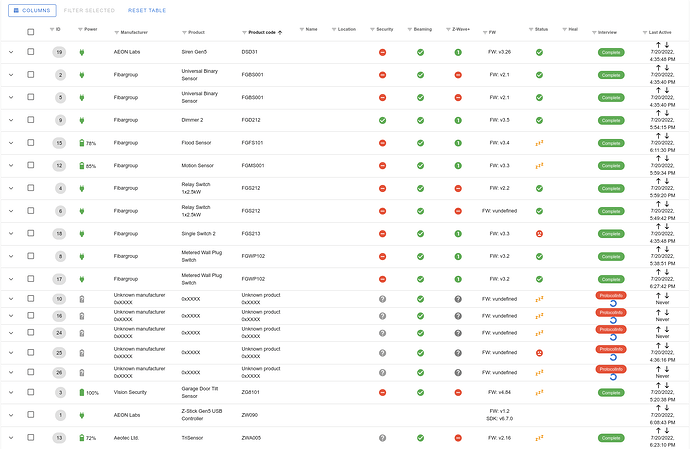Open filter icon of Name column
The image size is (690, 449).
(302, 29)
